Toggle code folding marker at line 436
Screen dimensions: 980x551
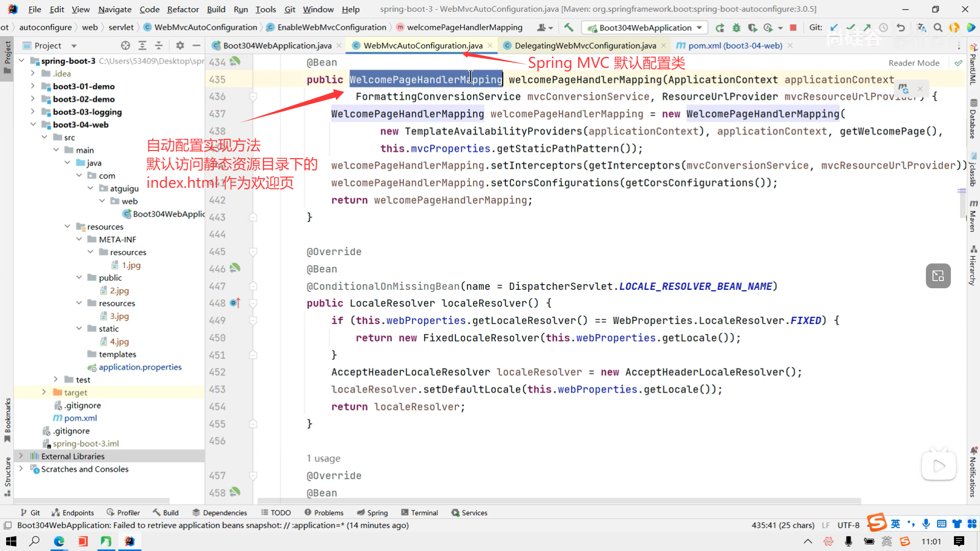click(x=253, y=96)
